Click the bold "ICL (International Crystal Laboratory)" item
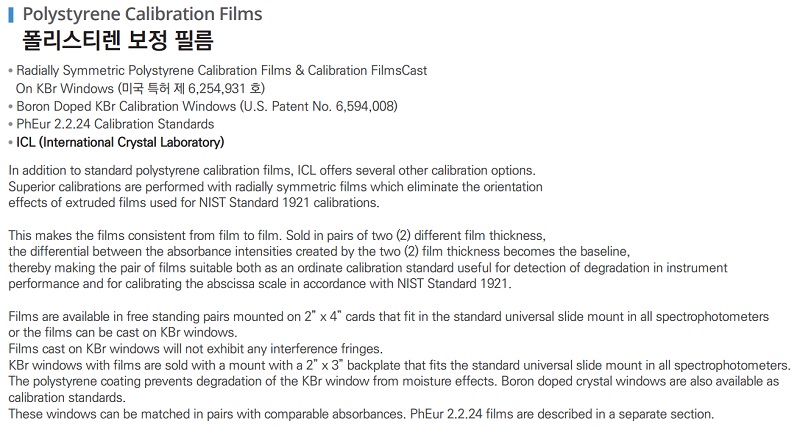The image size is (800, 427). (x=120, y=142)
